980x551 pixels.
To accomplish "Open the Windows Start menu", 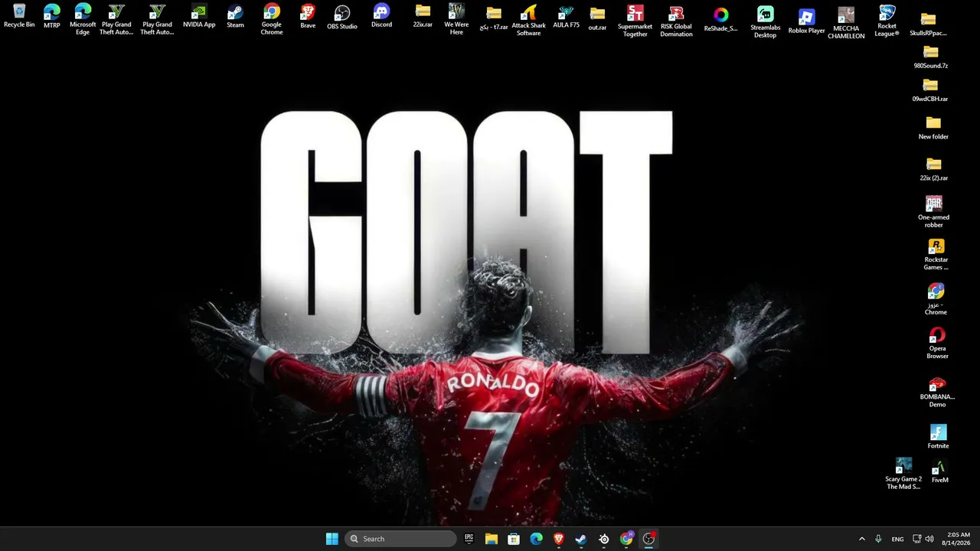I will [332, 539].
